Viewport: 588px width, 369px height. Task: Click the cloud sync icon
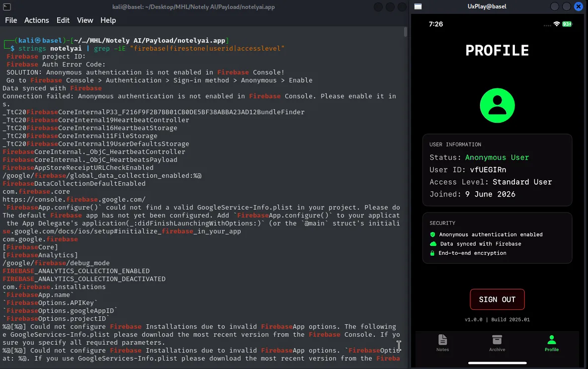433,244
